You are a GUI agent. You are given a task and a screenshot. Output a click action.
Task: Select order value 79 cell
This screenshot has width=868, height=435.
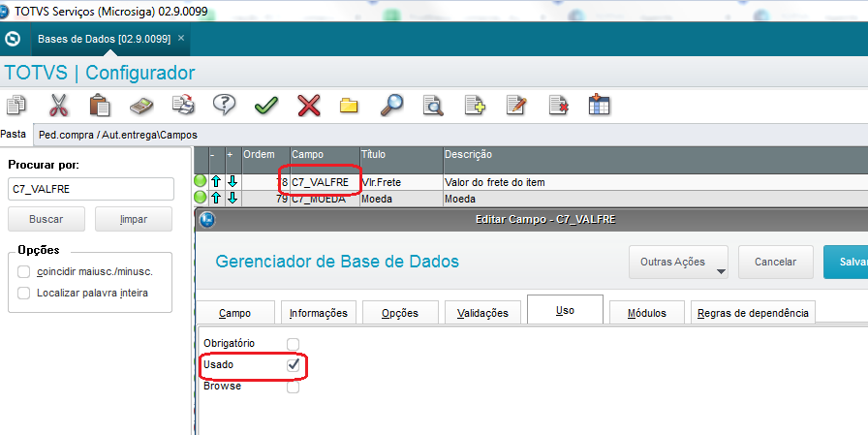pyautogui.click(x=265, y=199)
